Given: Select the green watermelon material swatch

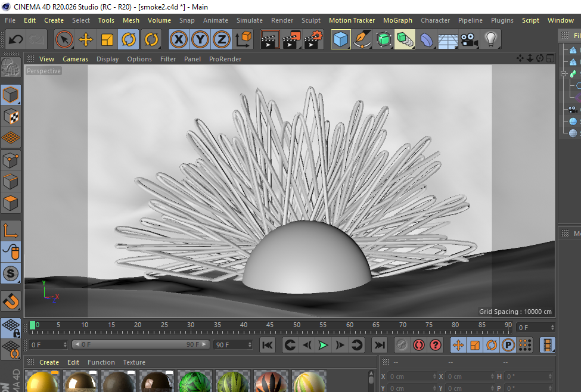Looking at the screenshot, I should pyautogui.click(x=194, y=382).
